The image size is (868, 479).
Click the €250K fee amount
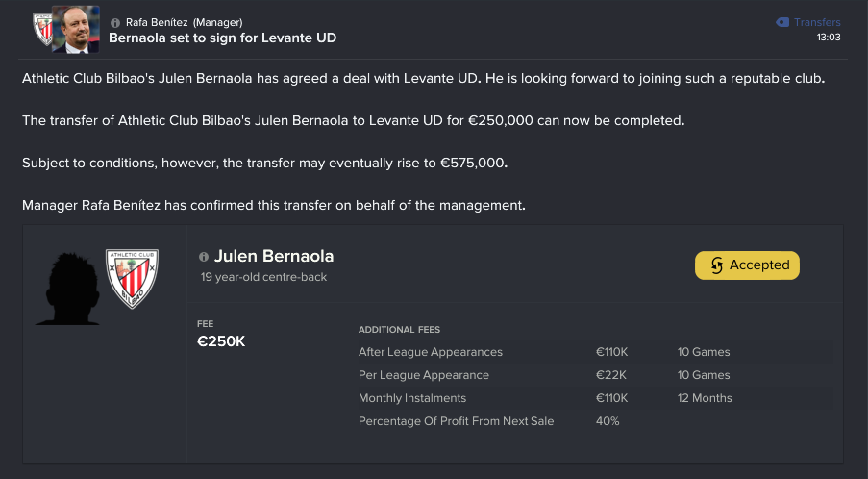tap(221, 341)
